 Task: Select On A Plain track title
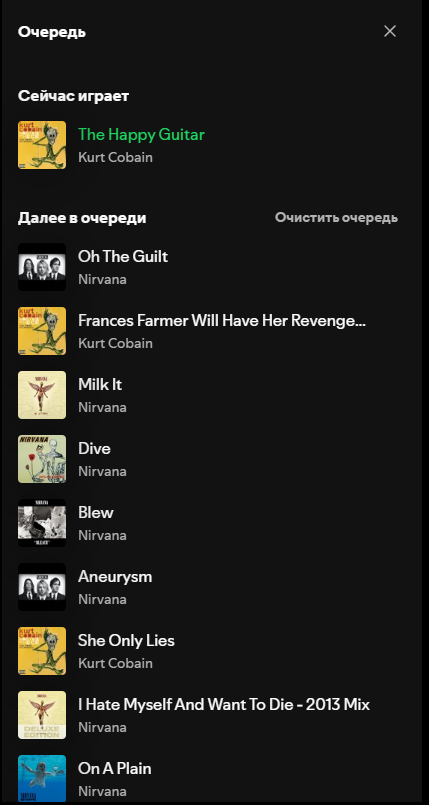114,769
